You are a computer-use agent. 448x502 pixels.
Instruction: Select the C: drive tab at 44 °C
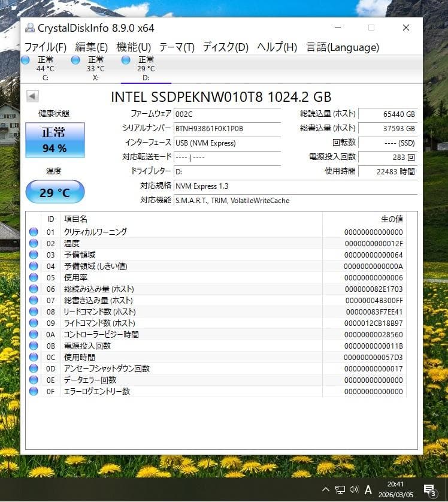click(45, 68)
